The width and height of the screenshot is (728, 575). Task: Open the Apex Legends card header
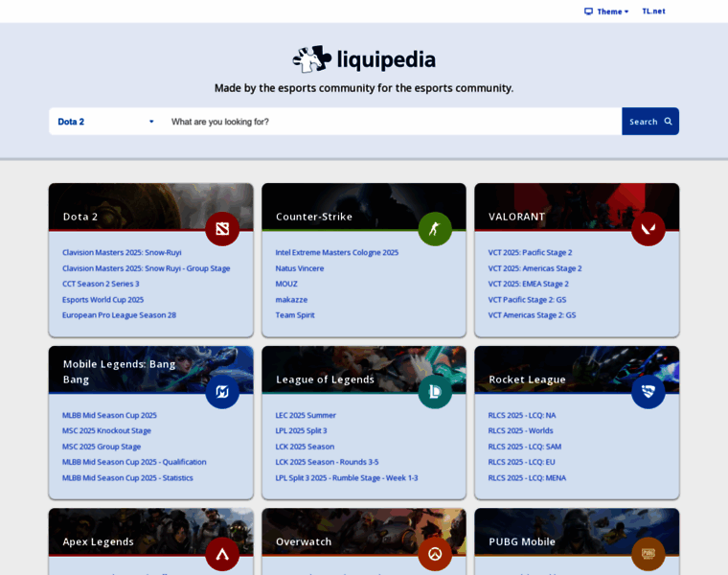click(x=151, y=532)
